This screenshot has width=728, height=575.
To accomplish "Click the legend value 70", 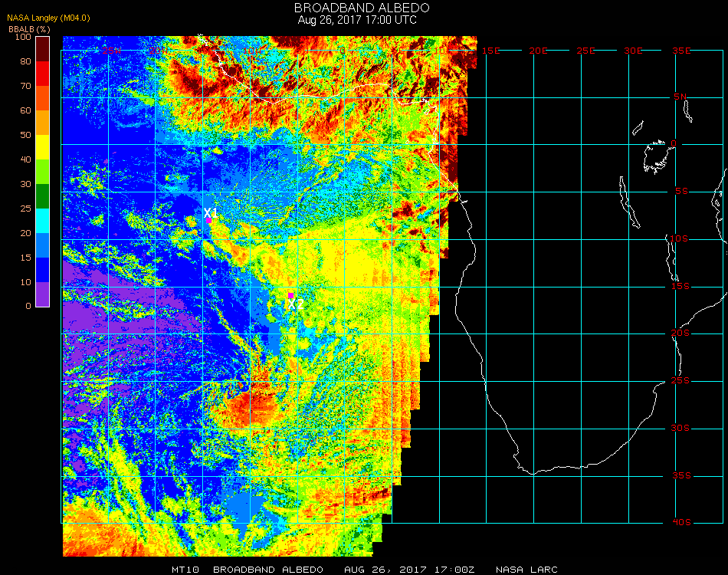I will coord(25,86).
